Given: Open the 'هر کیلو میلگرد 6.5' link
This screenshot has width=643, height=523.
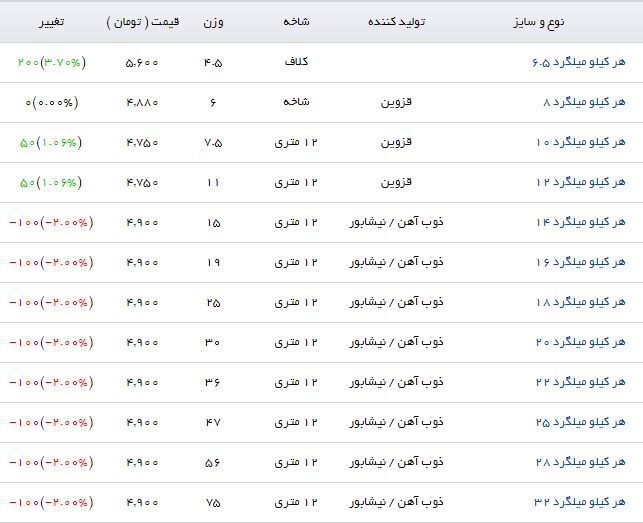Looking at the screenshot, I should (x=576, y=62).
